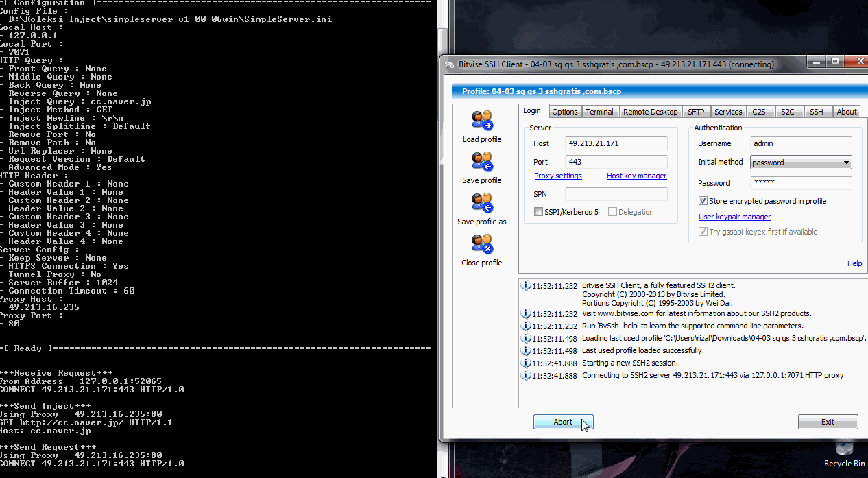The height and width of the screenshot is (478, 868).
Task: Click the 'HTTPS Connection : Yes' console line
Action: click(x=65, y=266)
